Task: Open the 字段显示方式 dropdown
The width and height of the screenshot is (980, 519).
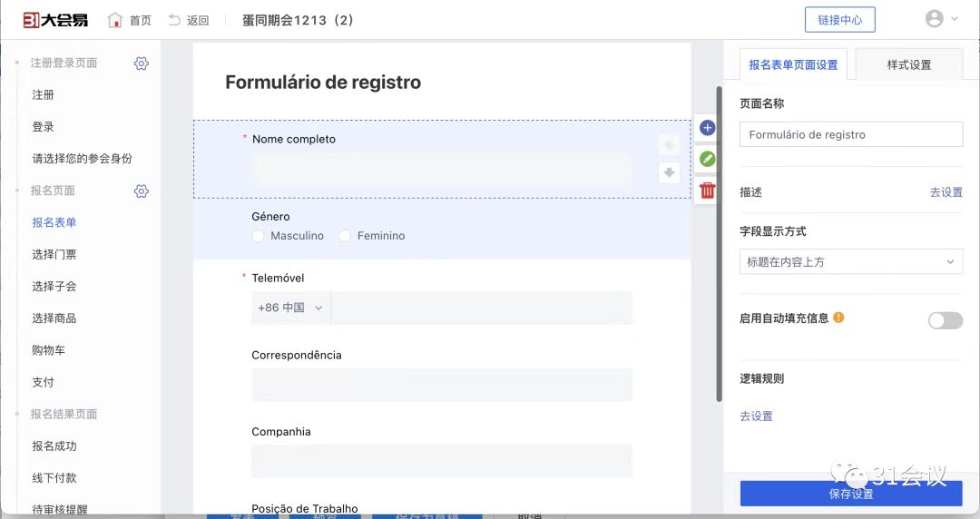Action: click(850, 261)
